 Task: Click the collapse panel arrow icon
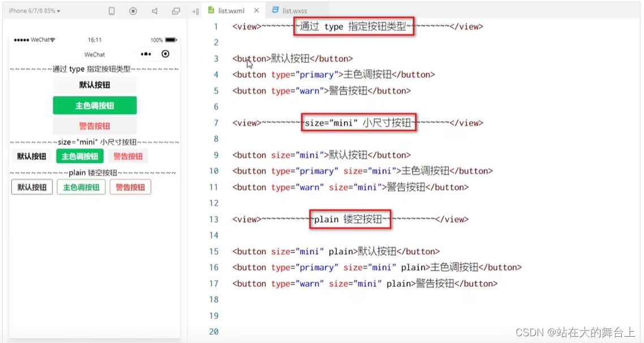pyautogui.click(x=195, y=11)
